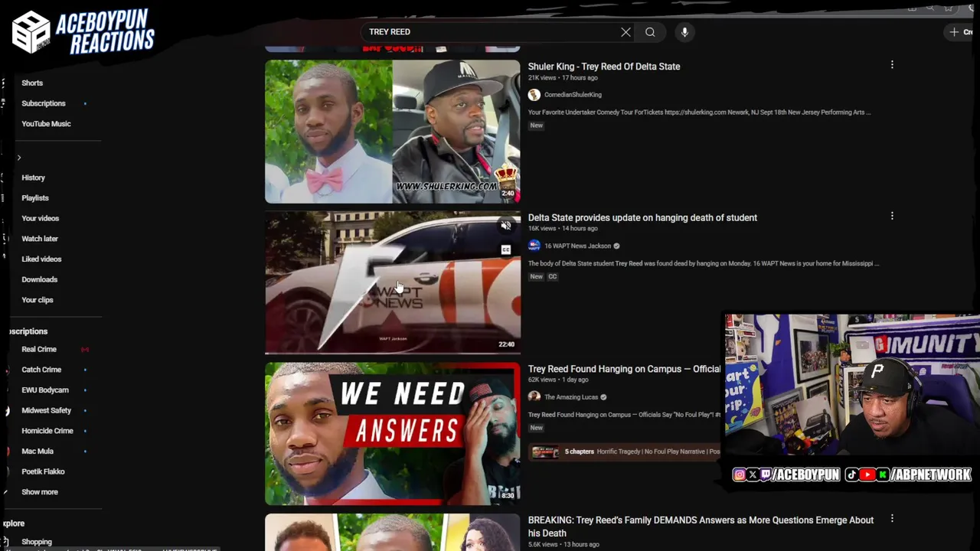The height and width of the screenshot is (551, 980).
Task: Click the magnifying glass search button
Action: coord(650,32)
